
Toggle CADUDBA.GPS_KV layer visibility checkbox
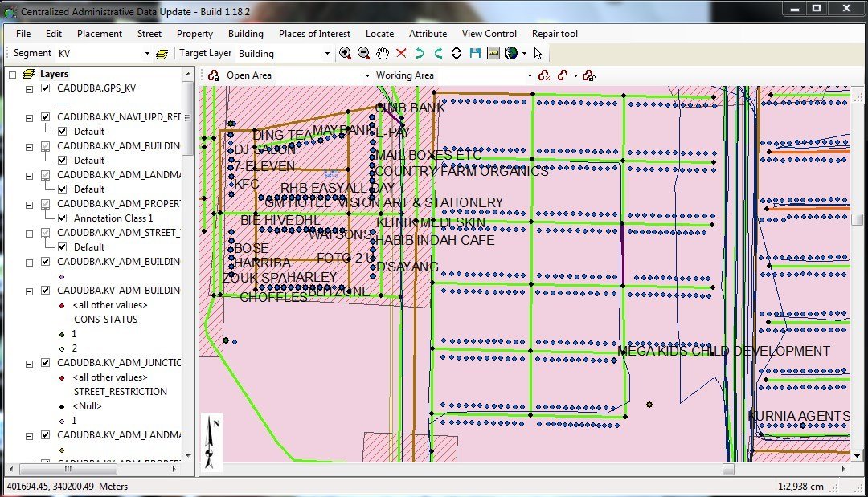pos(46,88)
